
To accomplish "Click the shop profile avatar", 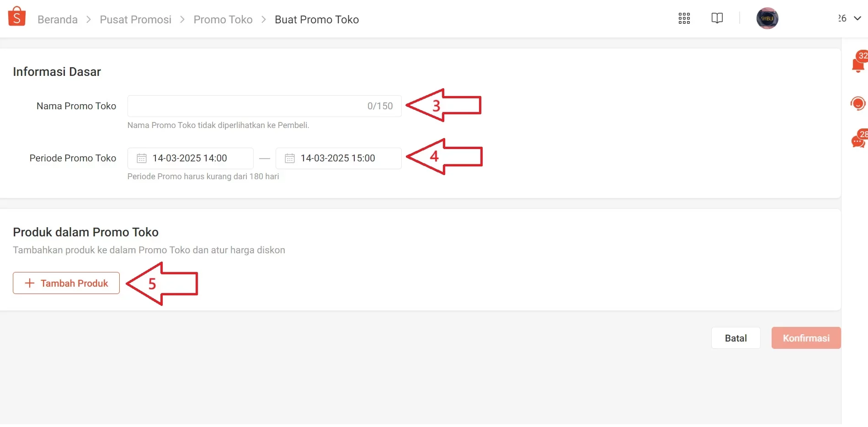I will (767, 18).
